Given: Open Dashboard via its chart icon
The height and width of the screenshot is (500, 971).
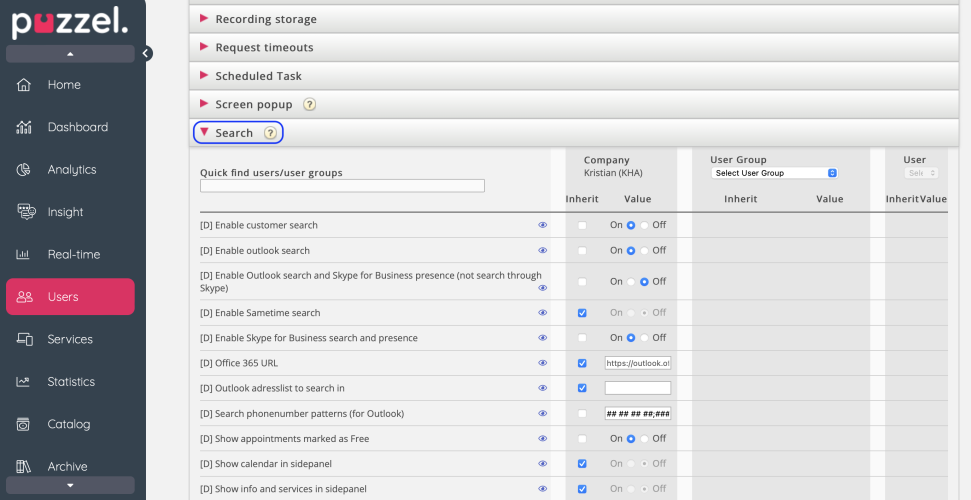Looking at the screenshot, I should pyautogui.click(x=25, y=127).
